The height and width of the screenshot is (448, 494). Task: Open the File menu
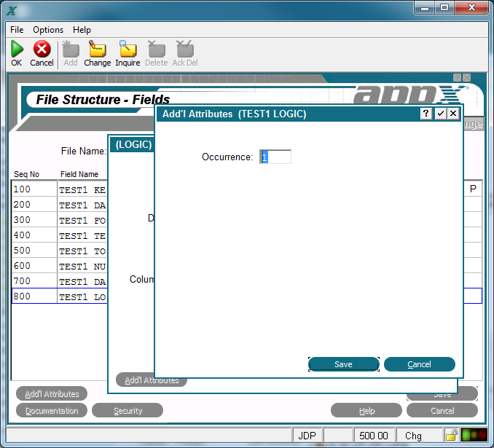pyautogui.click(x=17, y=30)
